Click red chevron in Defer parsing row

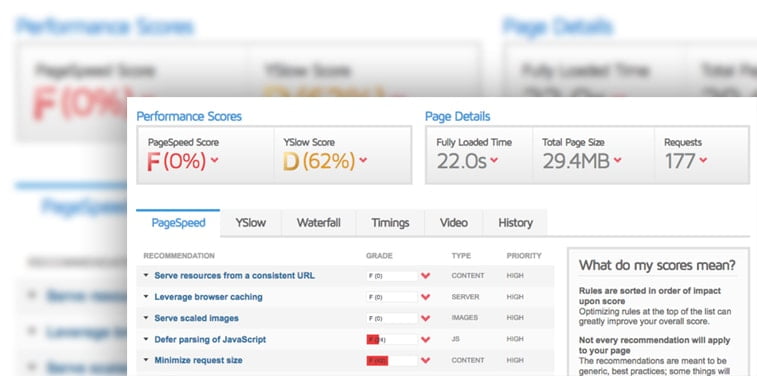(x=425, y=340)
